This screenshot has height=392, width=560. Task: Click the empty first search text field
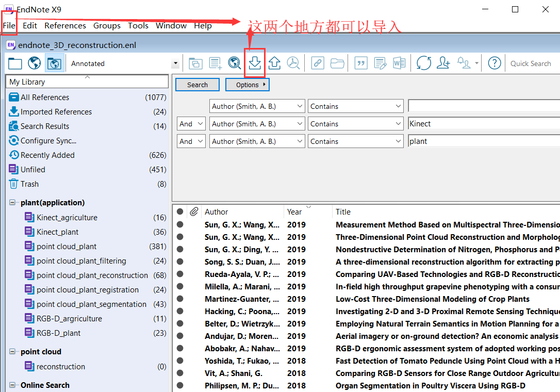(x=484, y=106)
